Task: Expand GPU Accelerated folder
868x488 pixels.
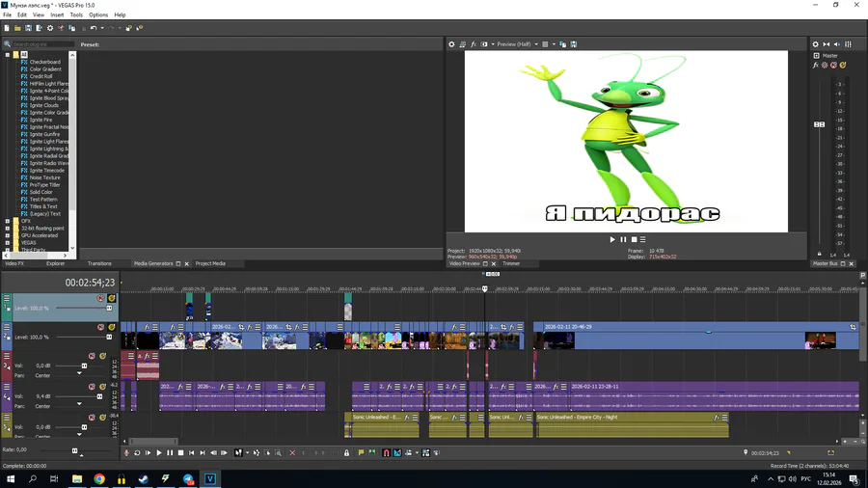Action: pyautogui.click(x=8, y=235)
